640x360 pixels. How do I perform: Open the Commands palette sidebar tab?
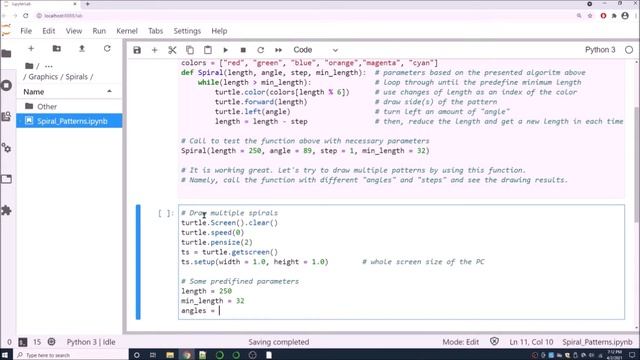click(x=7, y=117)
